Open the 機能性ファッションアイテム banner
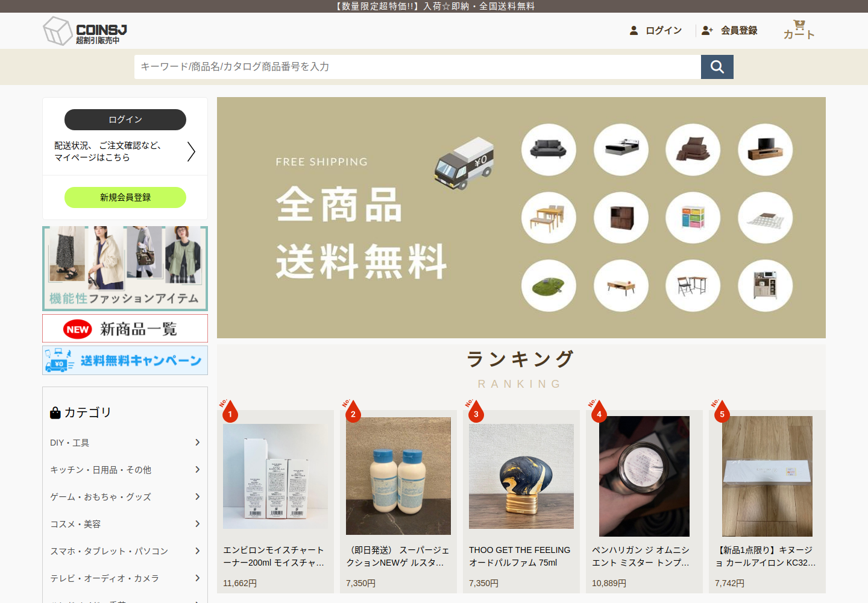This screenshot has height=603, width=868. 125,268
